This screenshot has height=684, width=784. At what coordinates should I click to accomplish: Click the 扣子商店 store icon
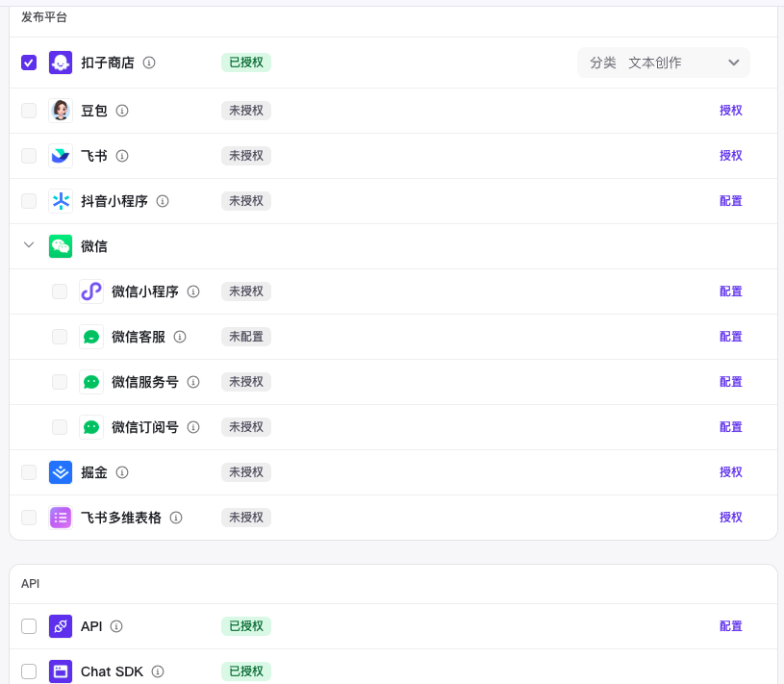tap(61, 63)
